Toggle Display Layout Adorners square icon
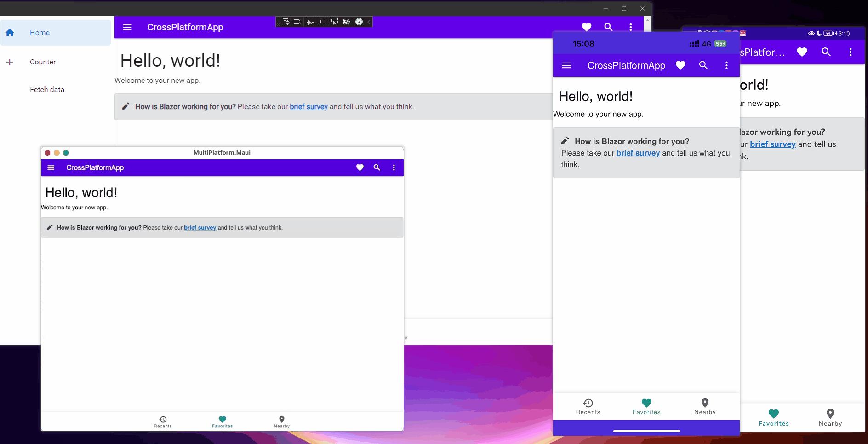 pos(322,22)
